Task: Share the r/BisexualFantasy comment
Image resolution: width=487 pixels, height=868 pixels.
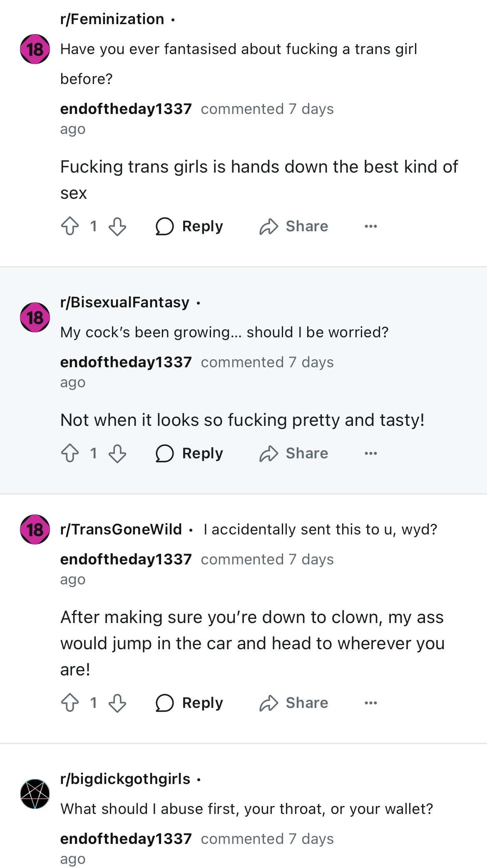Action: pos(294,453)
